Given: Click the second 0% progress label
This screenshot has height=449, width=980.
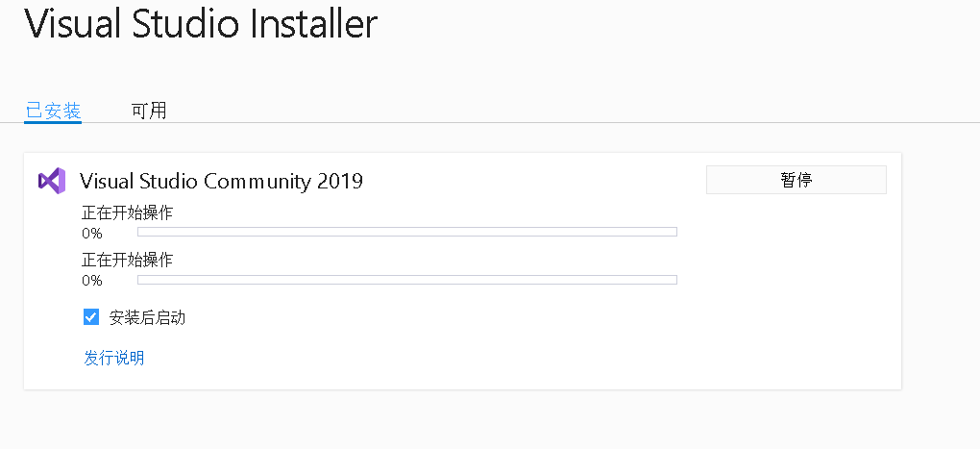Looking at the screenshot, I should click(92, 281).
